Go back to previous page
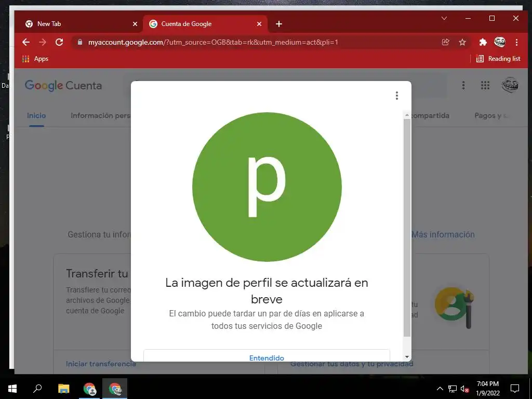 (26, 42)
